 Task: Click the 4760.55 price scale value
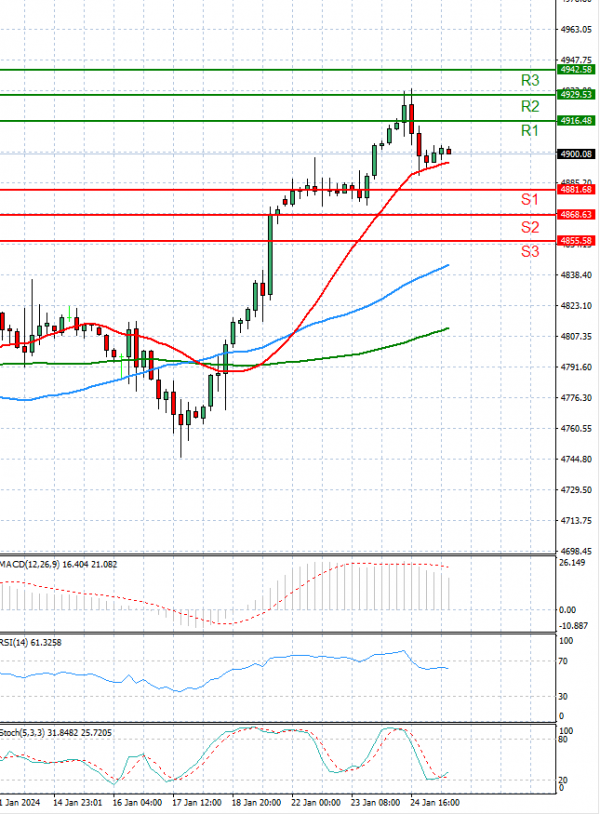tap(576, 428)
